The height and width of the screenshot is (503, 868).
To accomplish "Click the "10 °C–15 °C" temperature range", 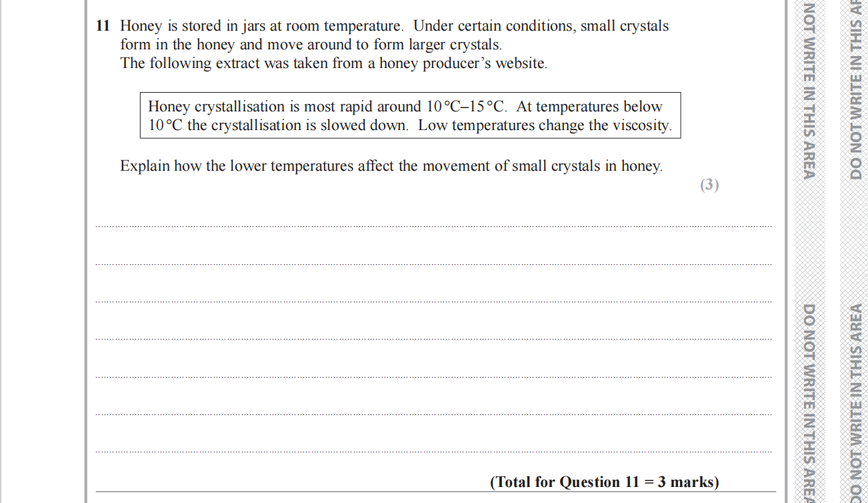I will pos(466,107).
